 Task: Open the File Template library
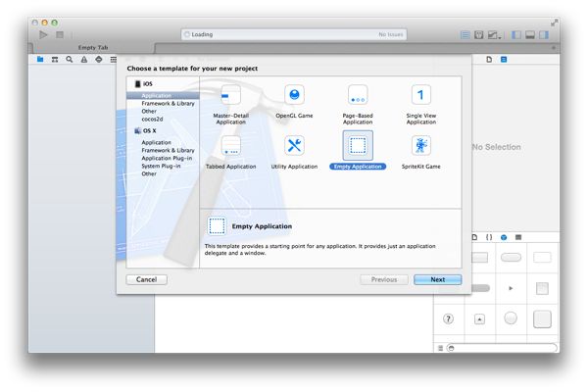coord(474,237)
